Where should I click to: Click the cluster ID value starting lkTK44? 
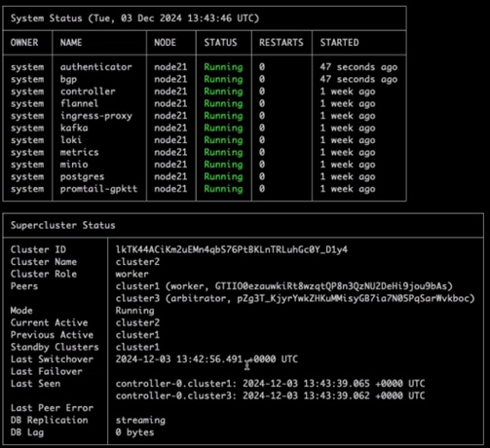tap(232, 249)
